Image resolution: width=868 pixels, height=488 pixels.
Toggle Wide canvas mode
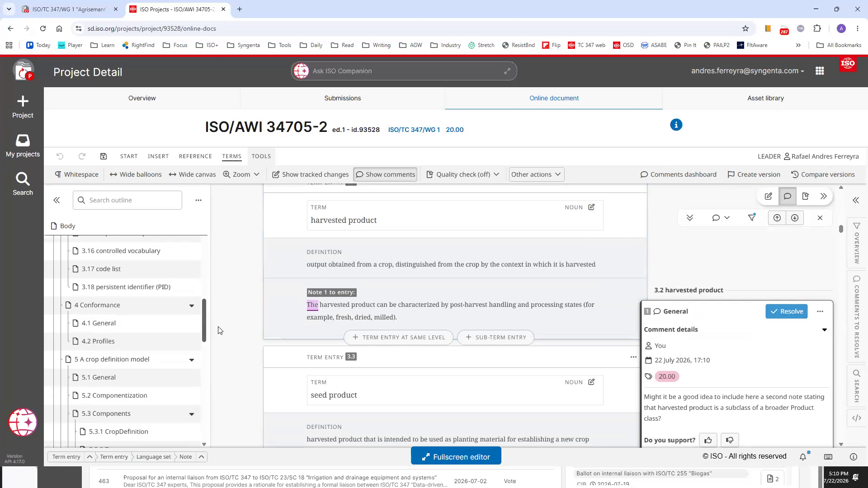pyautogui.click(x=192, y=174)
